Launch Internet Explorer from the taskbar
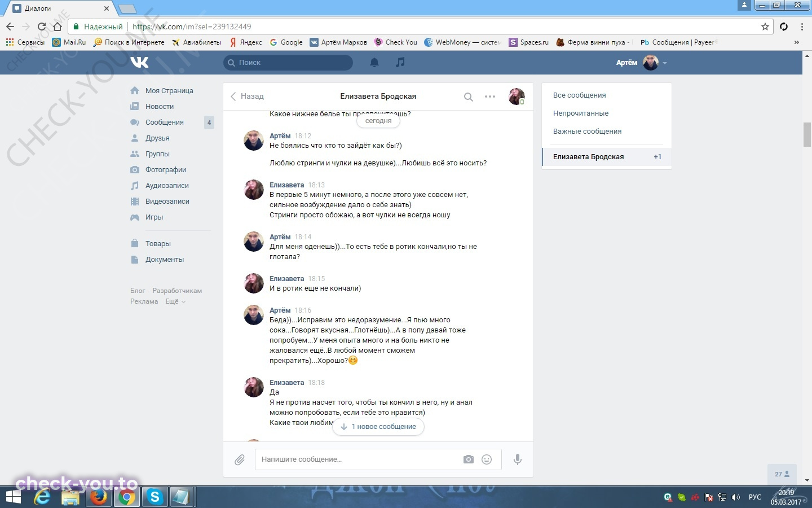Image resolution: width=812 pixels, height=508 pixels. pos(42,497)
